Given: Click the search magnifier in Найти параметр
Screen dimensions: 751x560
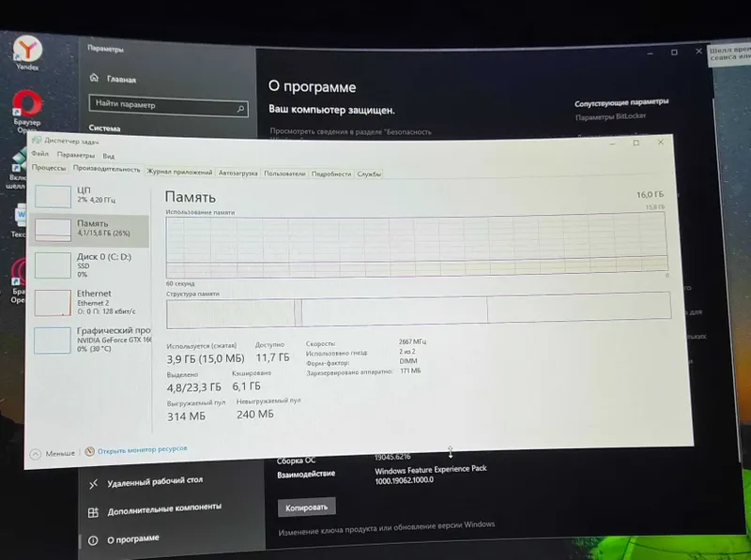Looking at the screenshot, I should (241, 109).
